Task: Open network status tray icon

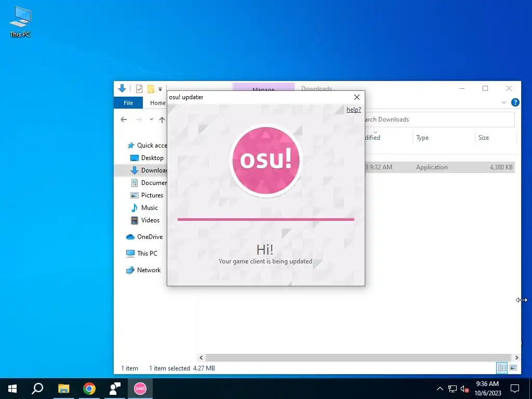Action: pos(453,389)
